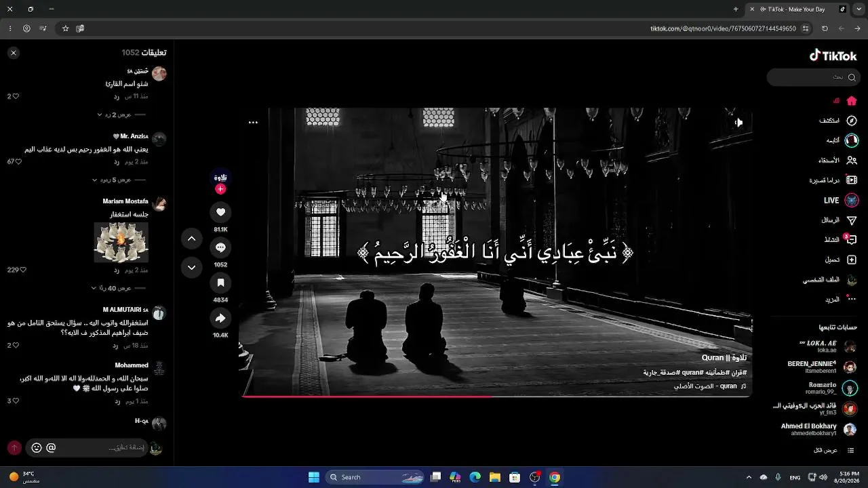
Task: Open the 'تلاوة || Quran' creator name link
Action: [724, 358]
